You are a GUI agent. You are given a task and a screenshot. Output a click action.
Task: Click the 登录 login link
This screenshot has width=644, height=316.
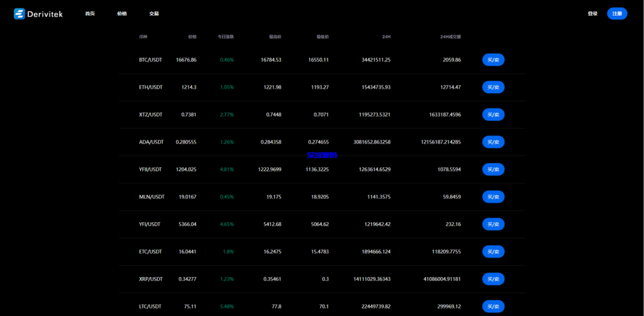(x=592, y=14)
